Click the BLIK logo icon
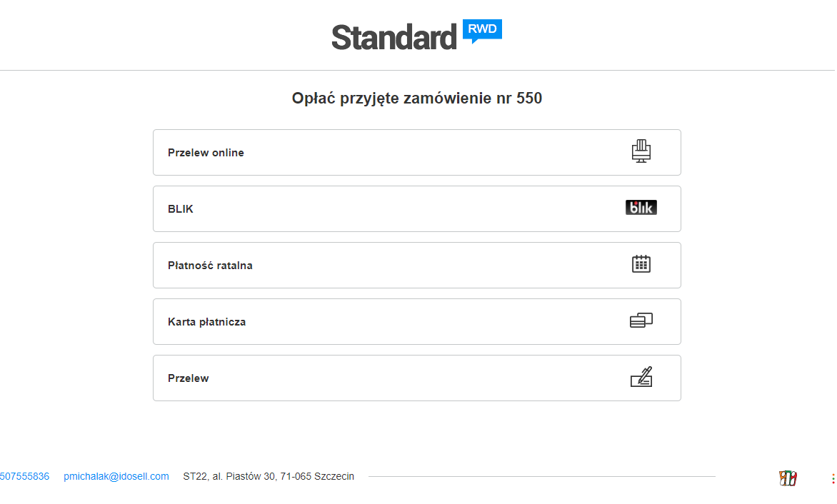837x504 pixels. (x=641, y=208)
